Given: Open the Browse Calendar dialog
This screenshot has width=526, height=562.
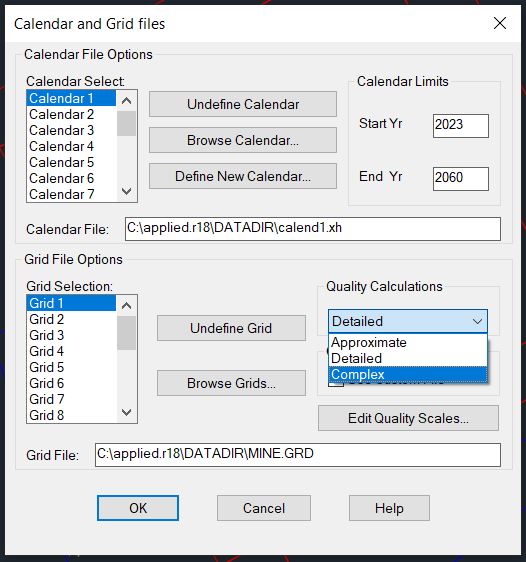Looking at the screenshot, I should [x=243, y=140].
